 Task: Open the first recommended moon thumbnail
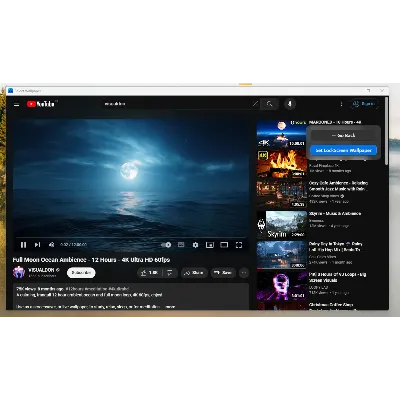[282, 134]
